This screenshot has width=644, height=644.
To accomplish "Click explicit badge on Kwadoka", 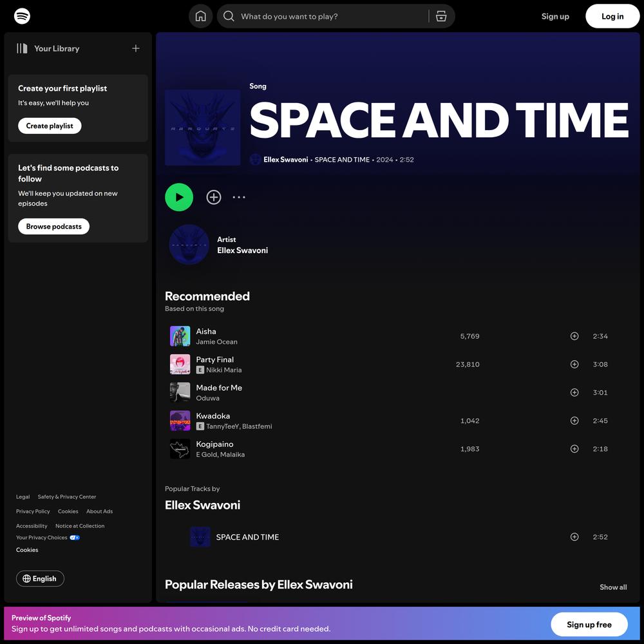I will (200, 426).
